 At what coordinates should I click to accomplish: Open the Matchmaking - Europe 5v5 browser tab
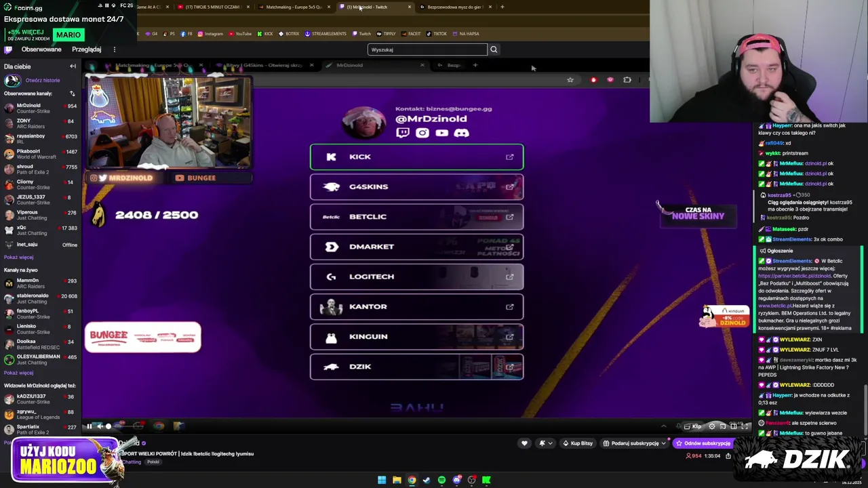[294, 7]
